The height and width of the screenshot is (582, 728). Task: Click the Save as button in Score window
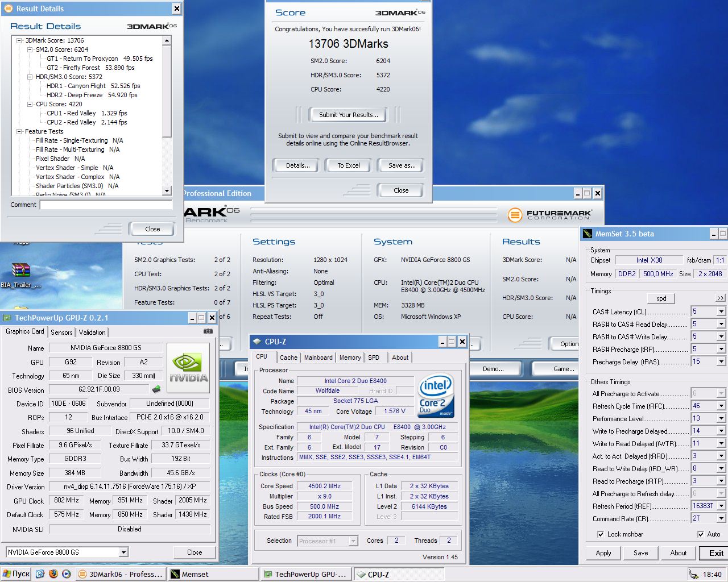pyautogui.click(x=402, y=165)
